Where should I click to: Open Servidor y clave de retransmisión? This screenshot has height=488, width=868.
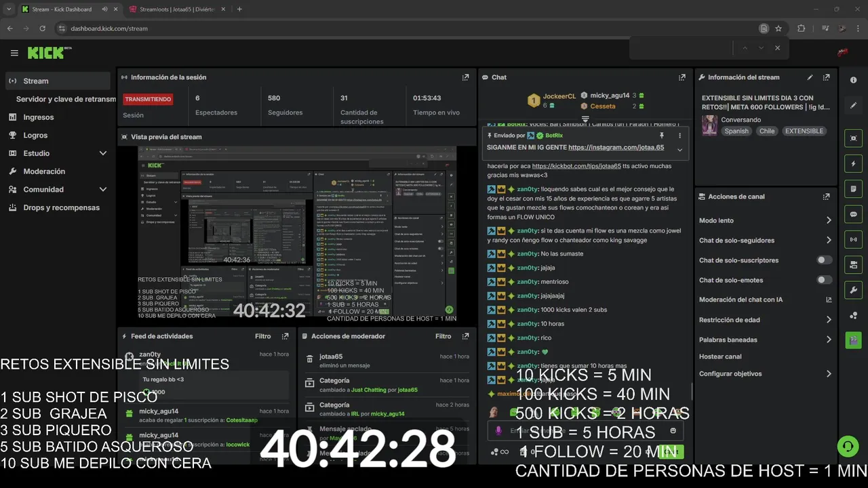[x=66, y=99]
